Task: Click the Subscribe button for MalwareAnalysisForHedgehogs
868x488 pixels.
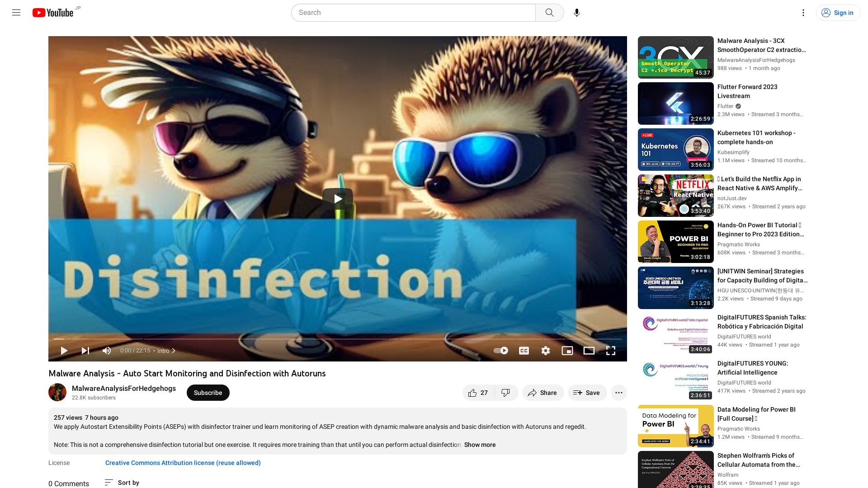Action: click(x=208, y=393)
